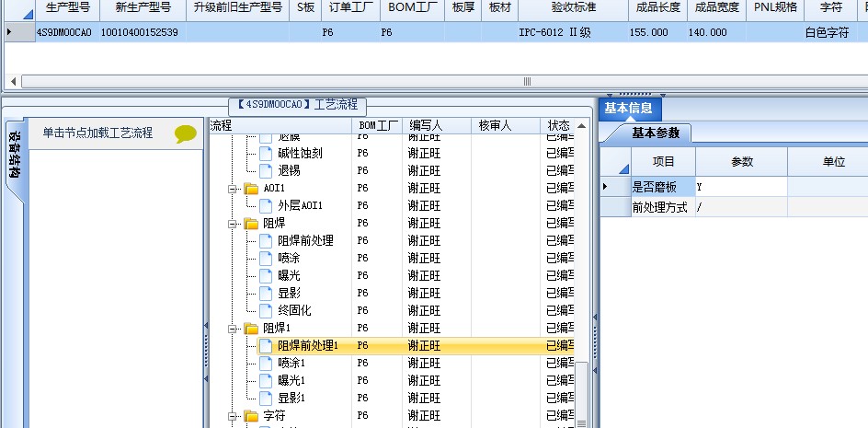Select the 曝光 process step

click(x=289, y=275)
